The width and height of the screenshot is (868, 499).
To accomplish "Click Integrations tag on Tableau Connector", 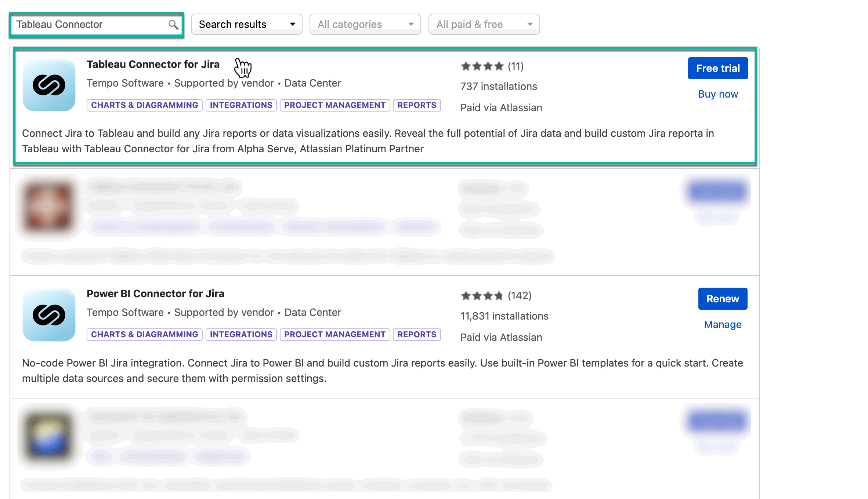I will click(241, 105).
